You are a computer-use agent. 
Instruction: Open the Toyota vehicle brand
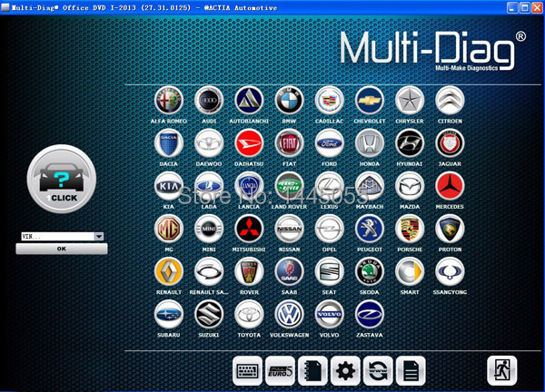[x=249, y=314]
